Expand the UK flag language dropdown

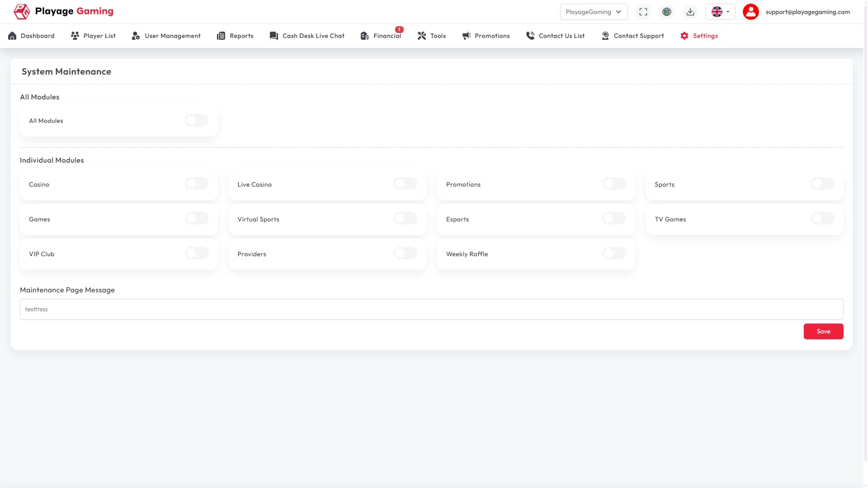[721, 12]
